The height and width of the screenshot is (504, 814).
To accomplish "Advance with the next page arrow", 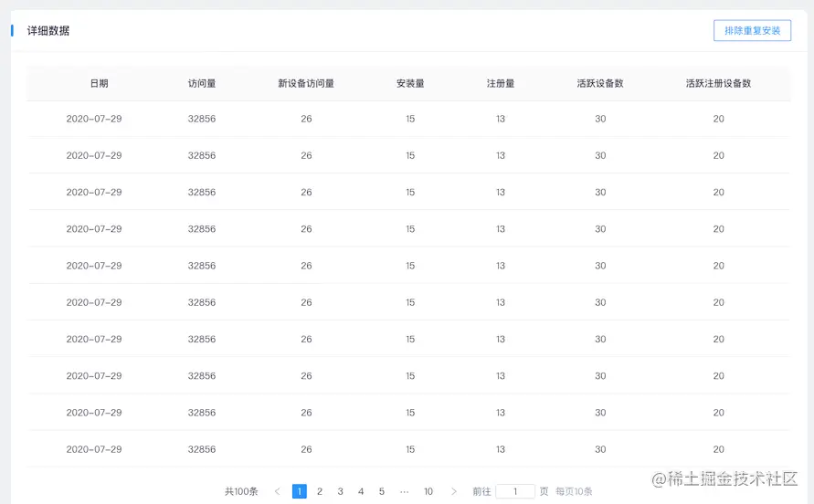I will 454,491.
